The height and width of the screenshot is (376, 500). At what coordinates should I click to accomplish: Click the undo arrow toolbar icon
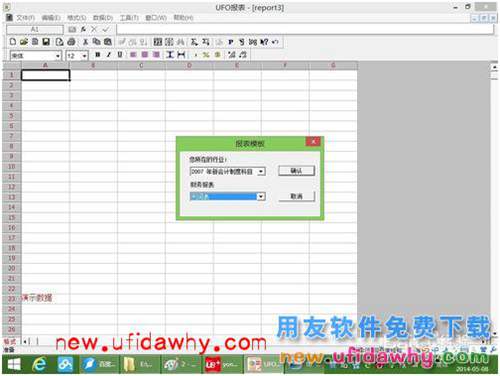(275, 42)
